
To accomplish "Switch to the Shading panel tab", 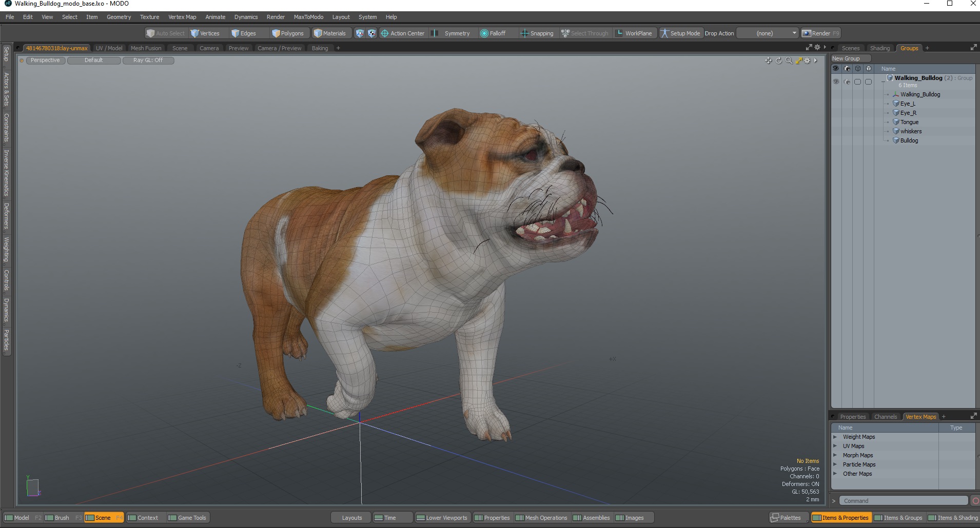I will pyautogui.click(x=879, y=48).
